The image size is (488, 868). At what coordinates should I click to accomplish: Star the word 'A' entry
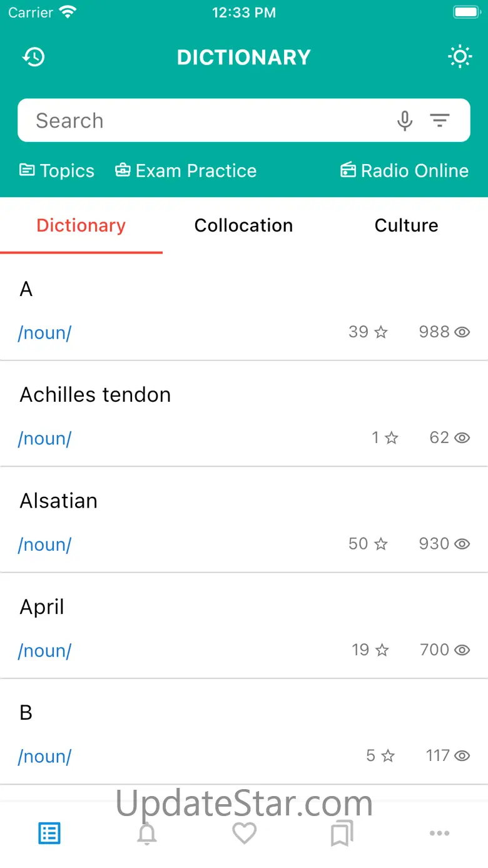[381, 332]
